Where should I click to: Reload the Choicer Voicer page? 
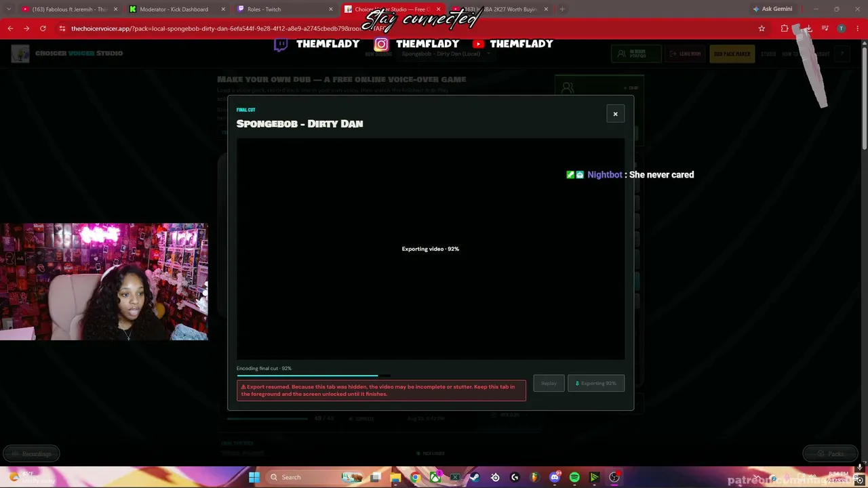[43, 28]
